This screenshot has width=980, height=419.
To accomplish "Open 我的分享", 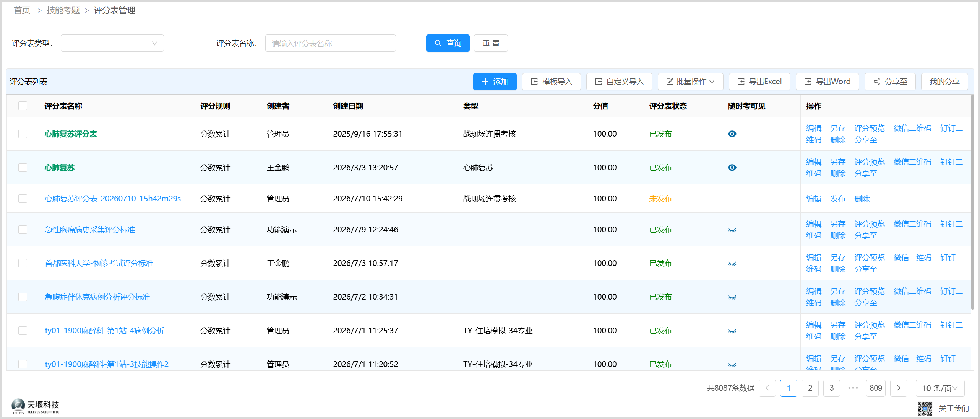I will click(944, 82).
